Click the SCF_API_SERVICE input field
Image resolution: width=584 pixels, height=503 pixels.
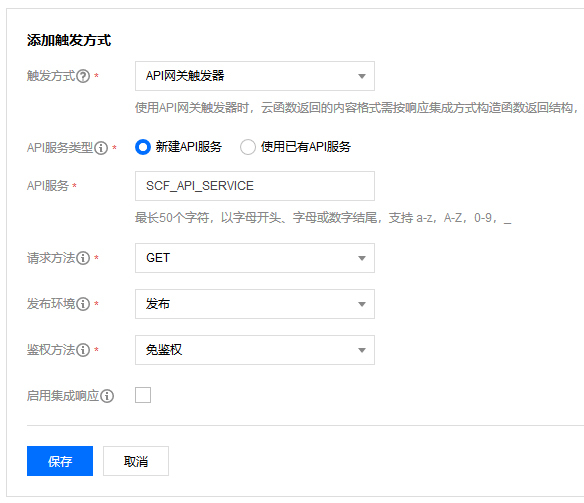click(255, 186)
